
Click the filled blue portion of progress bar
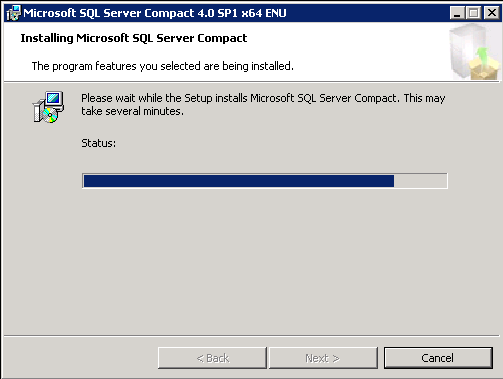(239, 181)
